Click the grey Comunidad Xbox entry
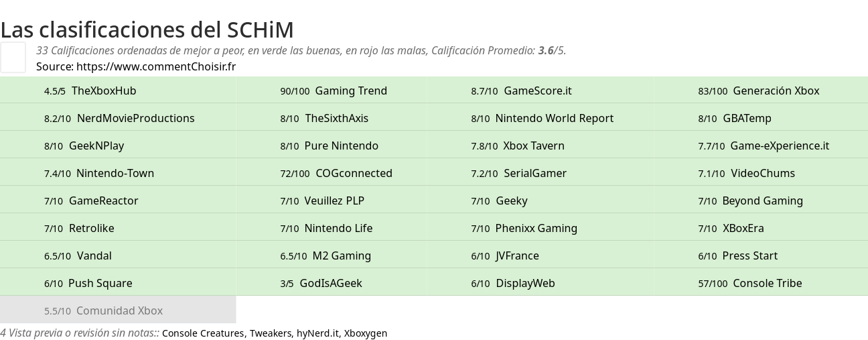Image resolution: width=868 pixels, height=340 pixels. pos(119,310)
